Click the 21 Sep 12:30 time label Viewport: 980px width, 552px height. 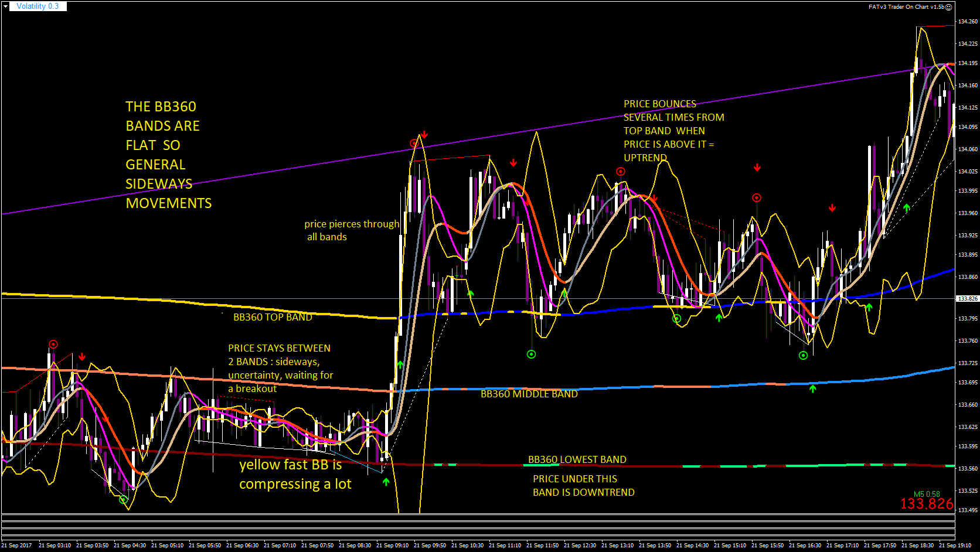(580, 546)
